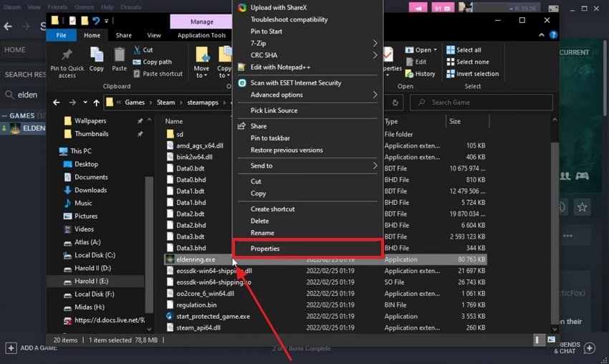Select Upload with ShareX
This screenshot has width=609, height=364.
pyautogui.click(x=307, y=7)
